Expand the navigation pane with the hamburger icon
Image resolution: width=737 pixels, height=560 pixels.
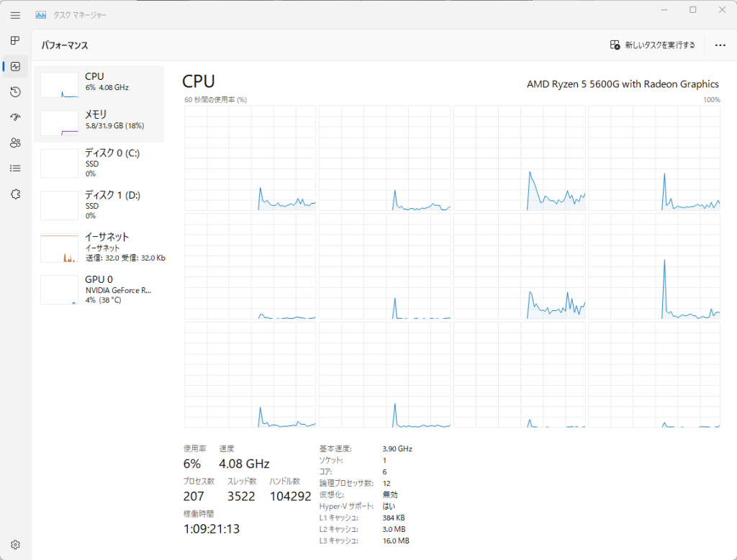click(x=14, y=15)
